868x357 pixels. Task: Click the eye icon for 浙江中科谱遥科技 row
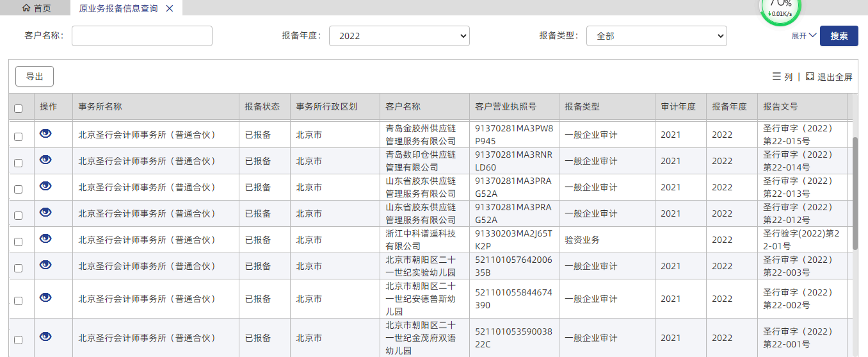(45, 238)
